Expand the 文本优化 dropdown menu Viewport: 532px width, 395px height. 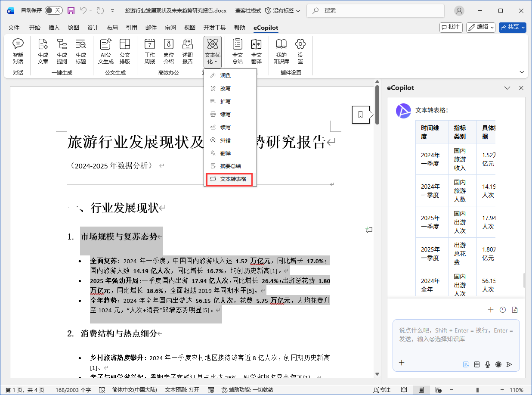pos(212,61)
